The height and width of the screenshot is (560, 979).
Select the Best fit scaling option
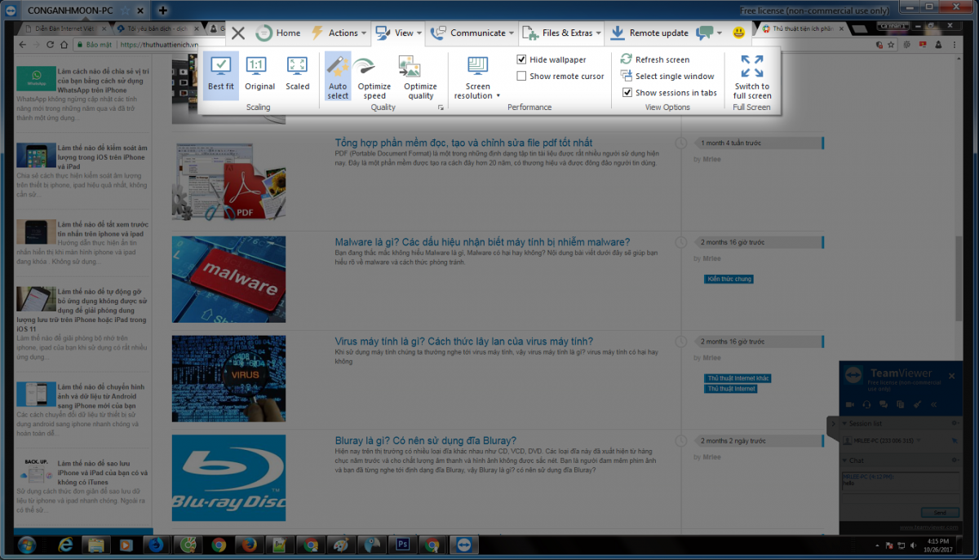tap(220, 74)
